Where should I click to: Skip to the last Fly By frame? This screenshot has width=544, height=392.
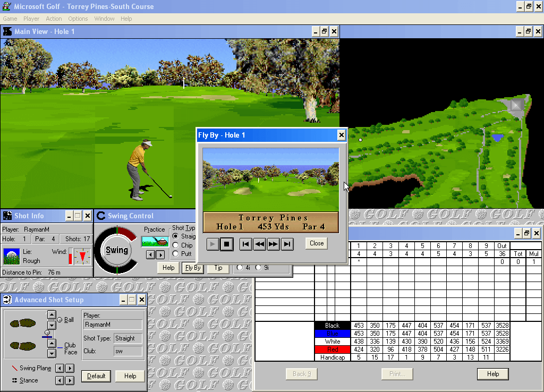pyautogui.click(x=287, y=243)
